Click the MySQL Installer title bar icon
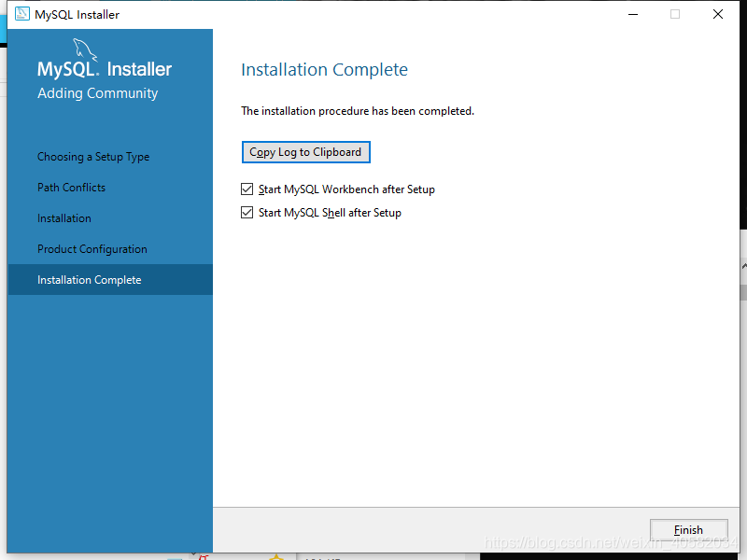 click(x=21, y=14)
